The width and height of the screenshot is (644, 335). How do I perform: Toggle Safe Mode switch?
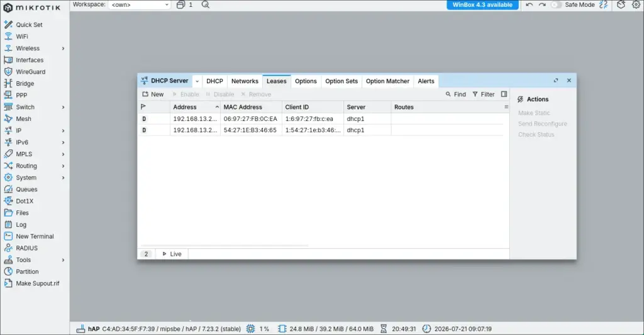point(556,5)
